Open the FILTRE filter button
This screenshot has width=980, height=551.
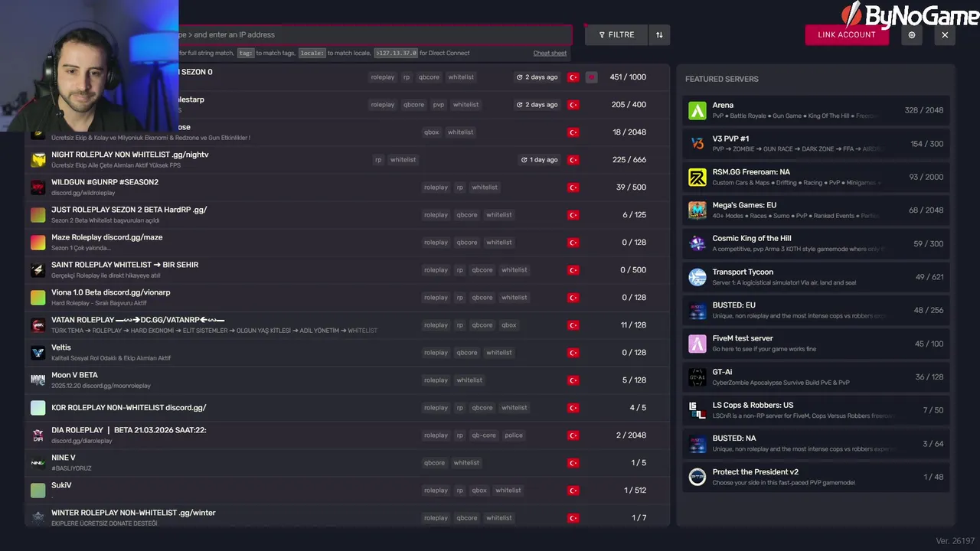click(616, 34)
